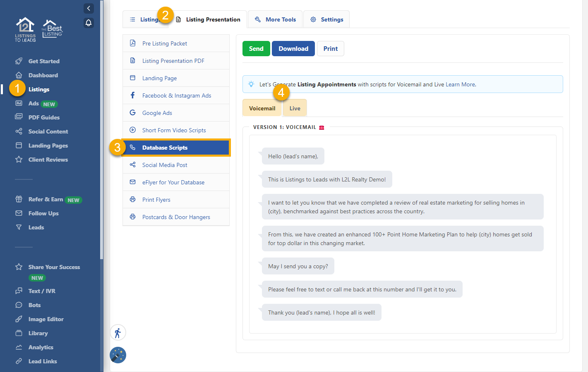Click the printer icon for Postcards & Door Hangers
This screenshot has height=372, width=588.
coord(133,217)
